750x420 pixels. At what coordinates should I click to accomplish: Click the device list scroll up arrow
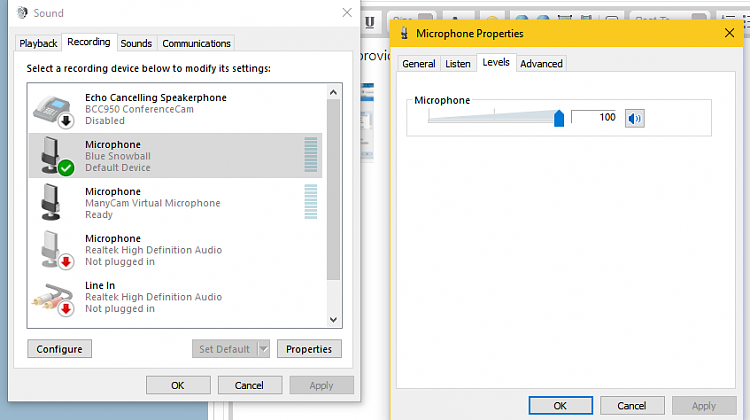333,92
